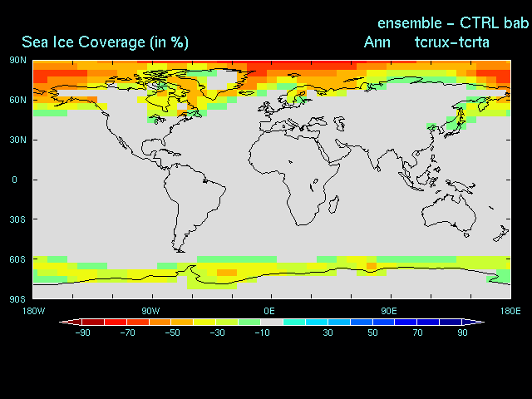Image resolution: width=532 pixels, height=399 pixels.
Task: Choose the orange swatch just left of -50
Action: coord(160,322)
